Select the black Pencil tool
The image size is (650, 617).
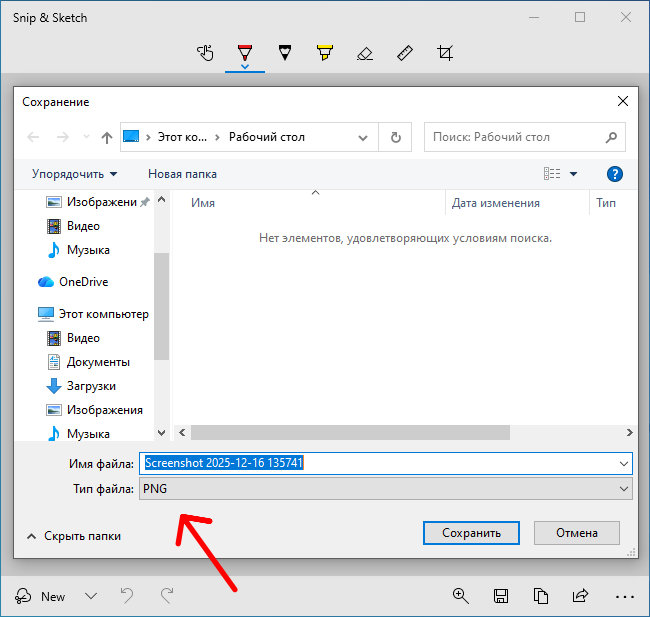(285, 53)
